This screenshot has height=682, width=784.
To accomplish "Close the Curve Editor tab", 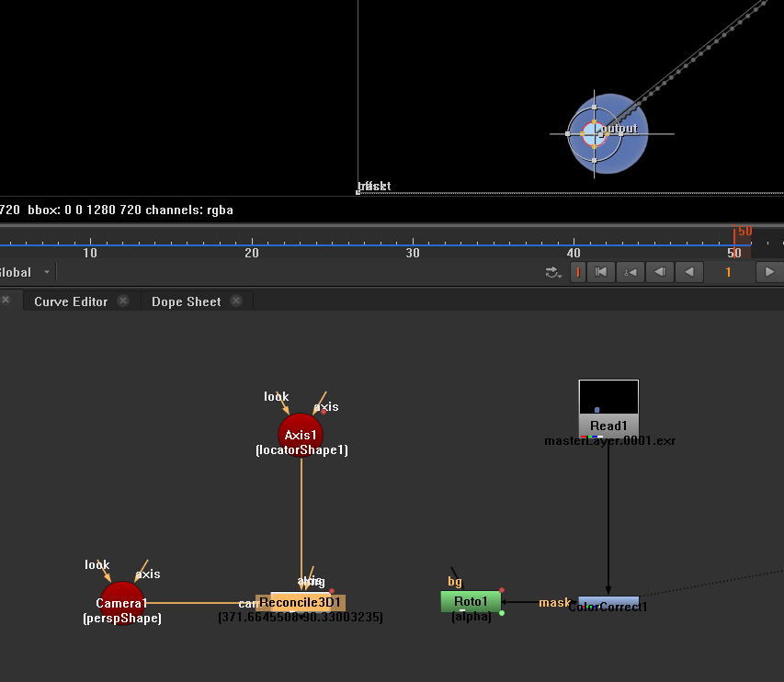I will [x=123, y=301].
